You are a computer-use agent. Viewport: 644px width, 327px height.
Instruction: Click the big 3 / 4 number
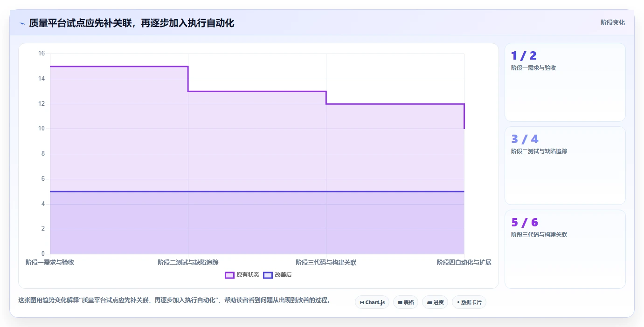pyautogui.click(x=525, y=139)
